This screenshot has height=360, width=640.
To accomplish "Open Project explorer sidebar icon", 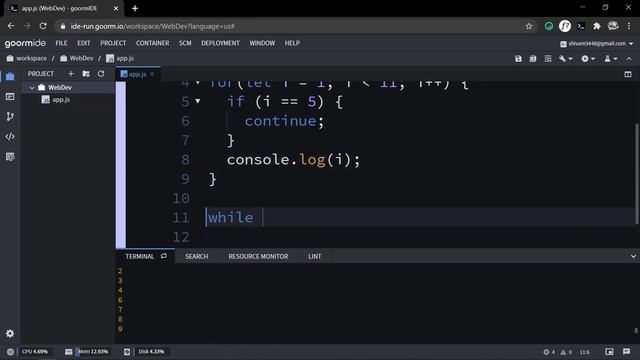I will tap(10, 76).
